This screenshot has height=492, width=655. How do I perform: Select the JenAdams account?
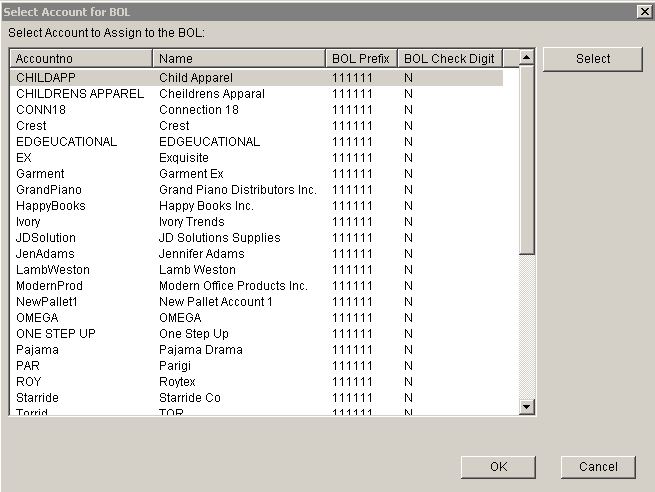click(45, 254)
